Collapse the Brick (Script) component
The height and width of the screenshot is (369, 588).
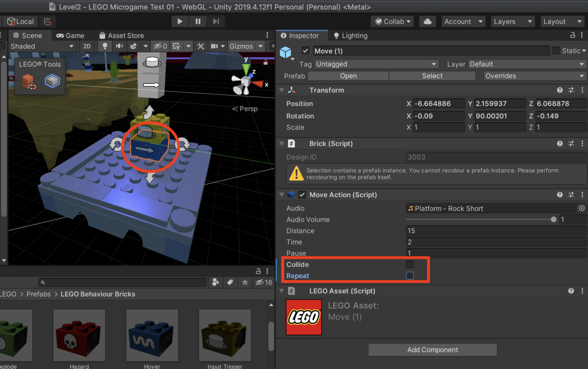pos(282,144)
